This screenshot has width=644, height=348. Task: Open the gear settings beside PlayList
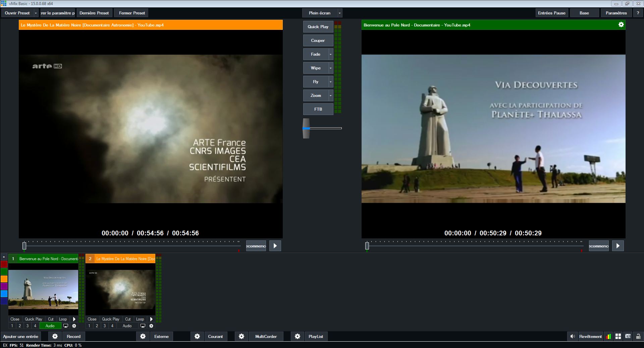click(298, 336)
